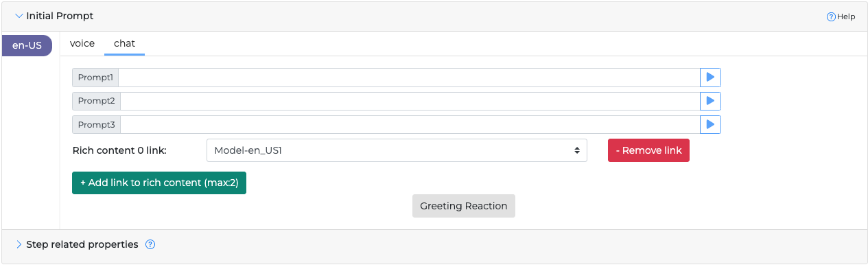
Task: Select the chat tab
Action: (x=124, y=43)
